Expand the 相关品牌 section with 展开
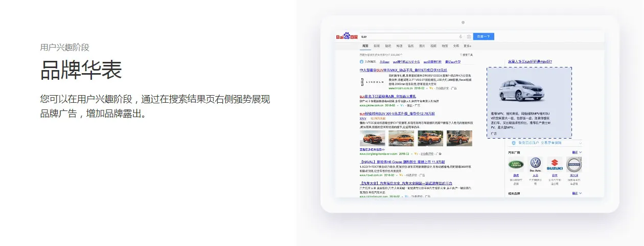 click(577, 193)
